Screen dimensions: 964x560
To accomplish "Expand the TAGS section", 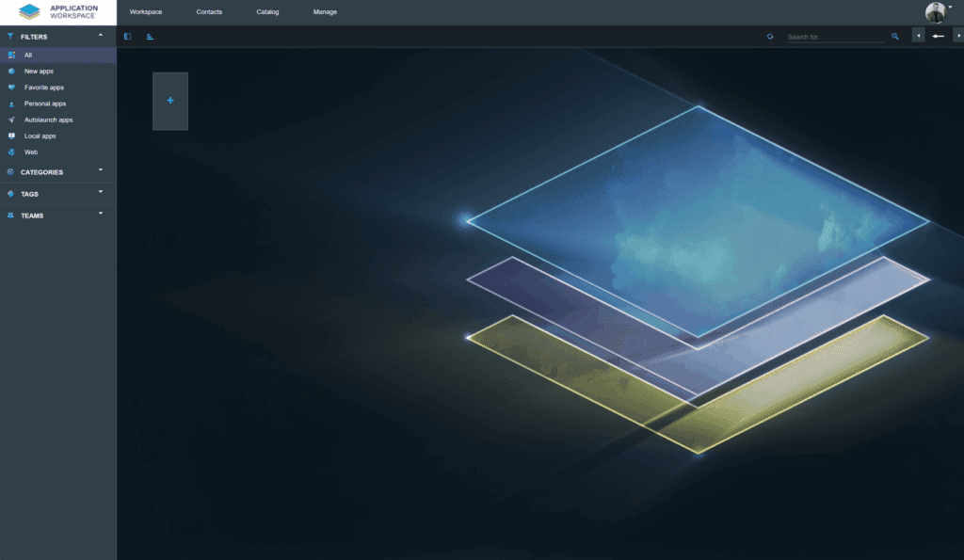I will 30,194.
